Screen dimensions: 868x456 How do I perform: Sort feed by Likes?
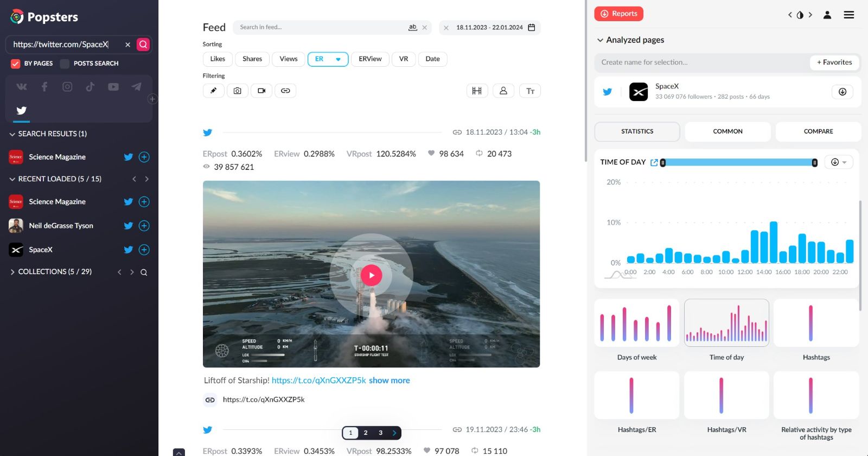tap(218, 59)
